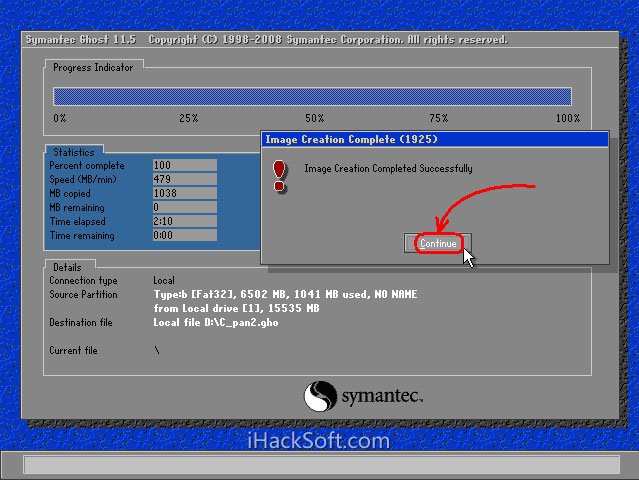Select the Time elapsed value field

[x=184, y=221]
